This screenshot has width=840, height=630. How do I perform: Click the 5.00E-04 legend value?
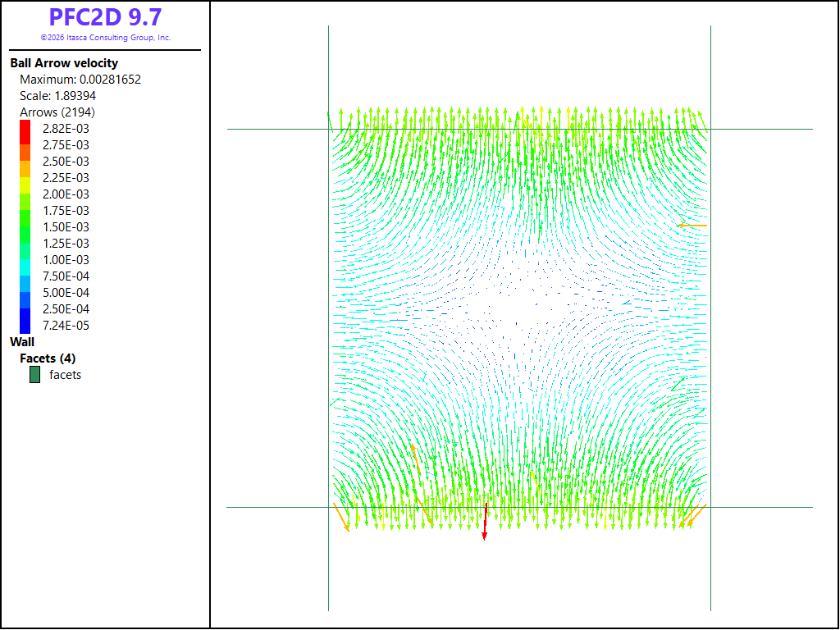coord(66,293)
